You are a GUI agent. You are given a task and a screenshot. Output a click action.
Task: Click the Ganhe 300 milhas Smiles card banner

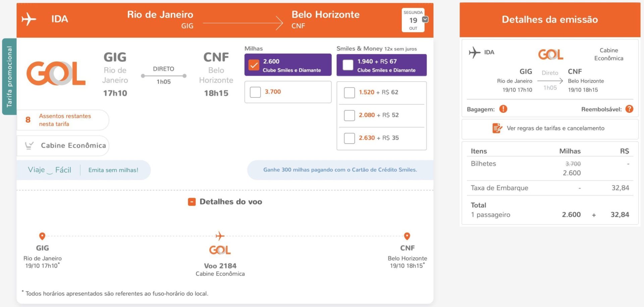point(340,170)
